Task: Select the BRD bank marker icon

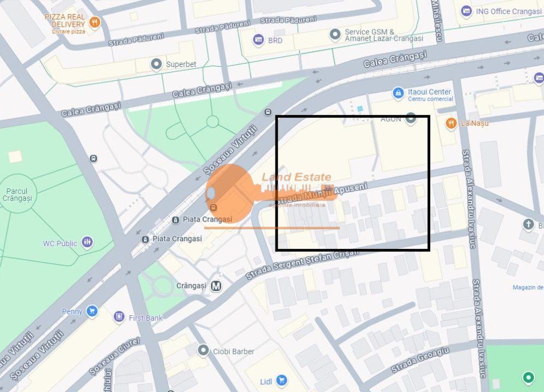Action: coord(258,40)
